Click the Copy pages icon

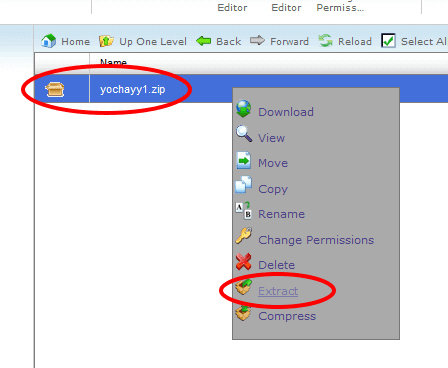click(x=244, y=185)
